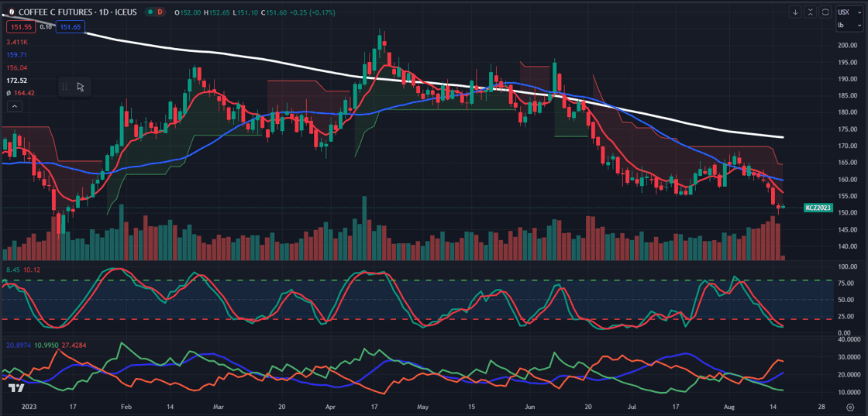Click the TradingView logo watermark link
This screenshot has height=416, width=868.
[16, 388]
